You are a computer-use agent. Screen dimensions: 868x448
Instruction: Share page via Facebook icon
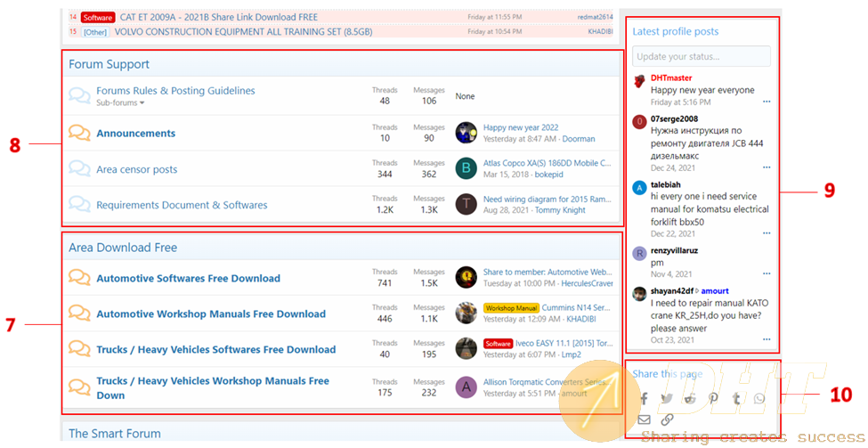pyautogui.click(x=644, y=398)
